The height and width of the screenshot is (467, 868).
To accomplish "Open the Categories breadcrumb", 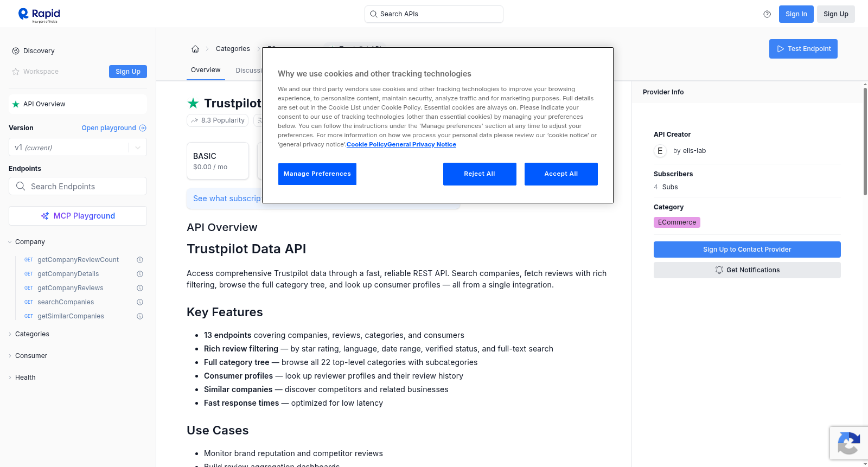I will click(233, 49).
